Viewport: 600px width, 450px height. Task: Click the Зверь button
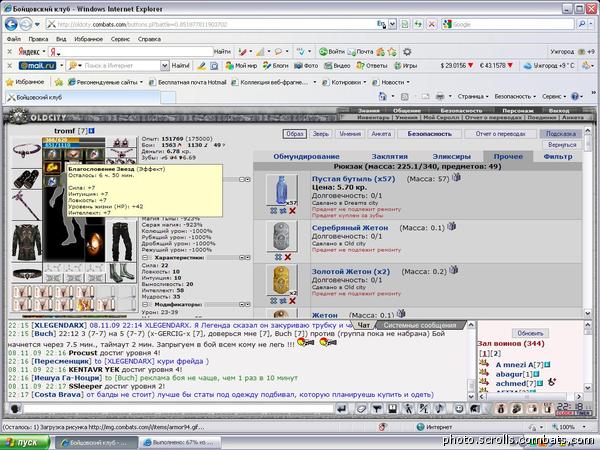321,134
